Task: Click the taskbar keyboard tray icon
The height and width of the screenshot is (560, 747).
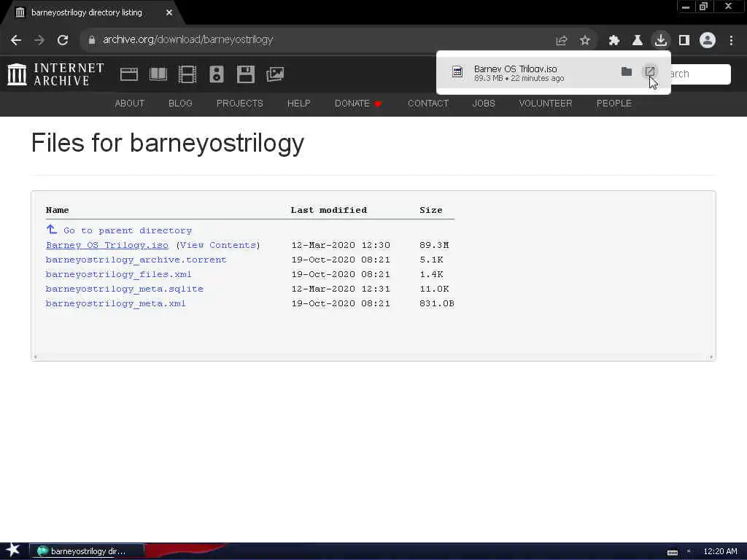Action: 672,552
